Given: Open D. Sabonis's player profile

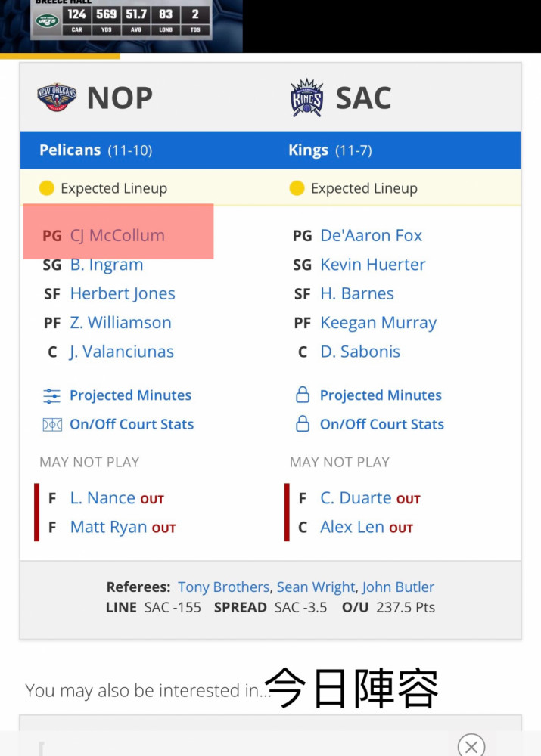Looking at the screenshot, I should point(360,352).
